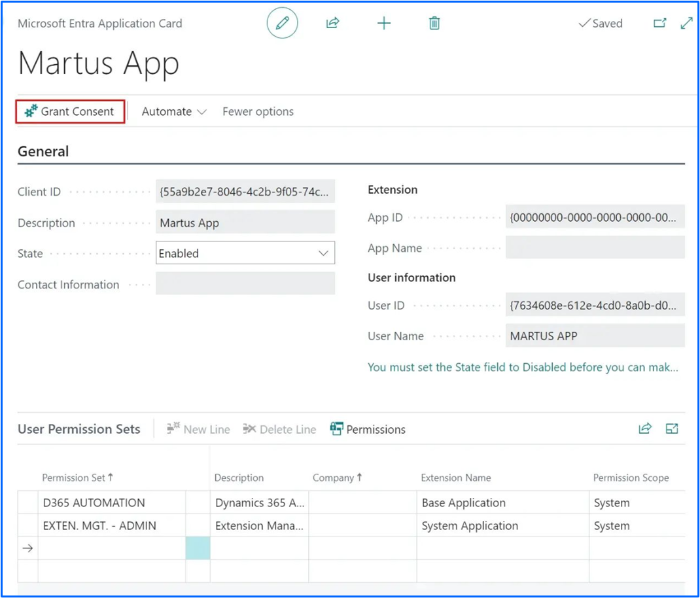Image resolution: width=700 pixels, height=598 pixels.
Task: Click System Application extension name cell
Action: (502, 525)
